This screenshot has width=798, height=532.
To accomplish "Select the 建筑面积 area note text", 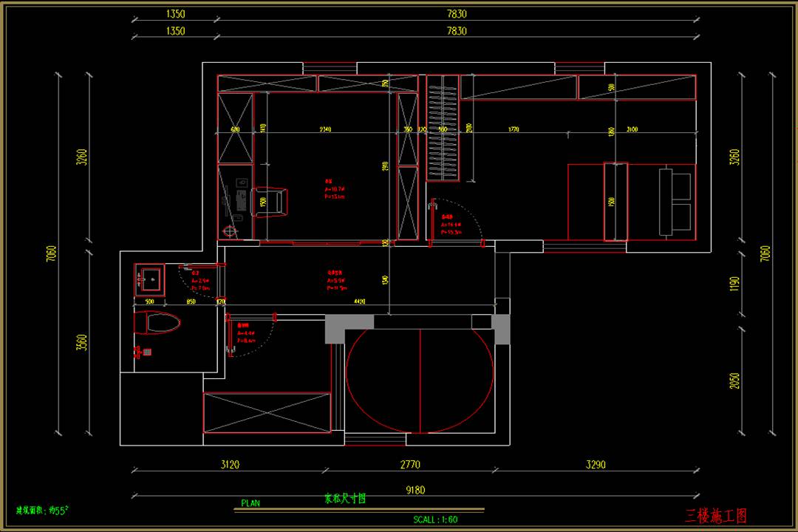I will coord(43,510).
